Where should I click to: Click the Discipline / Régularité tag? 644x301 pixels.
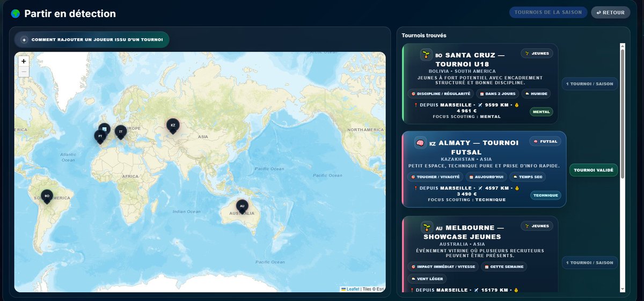pyautogui.click(x=441, y=93)
